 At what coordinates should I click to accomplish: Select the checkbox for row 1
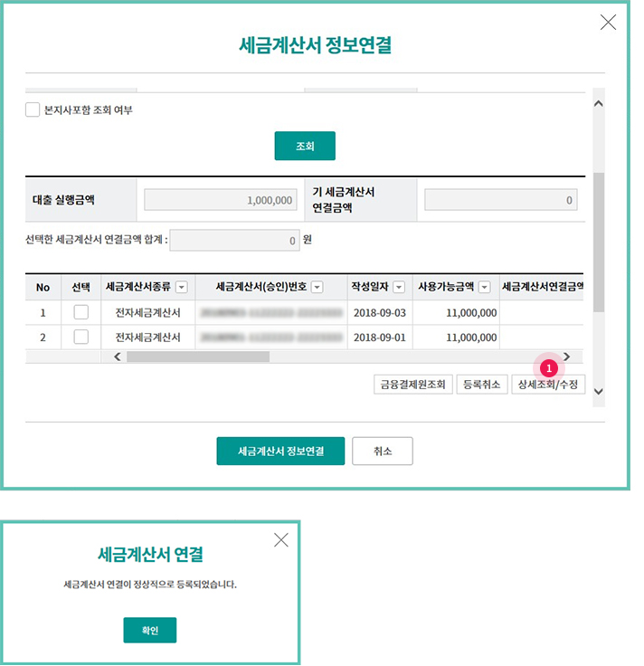(81, 313)
